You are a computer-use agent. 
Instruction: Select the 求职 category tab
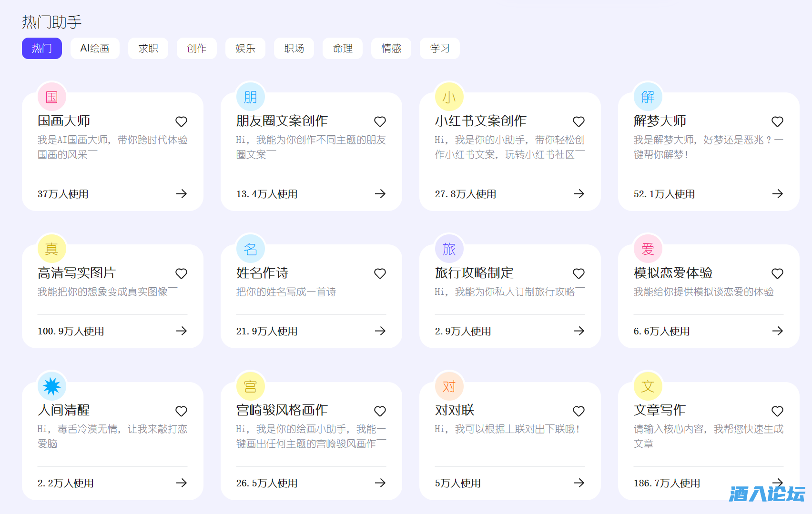pos(148,48)
